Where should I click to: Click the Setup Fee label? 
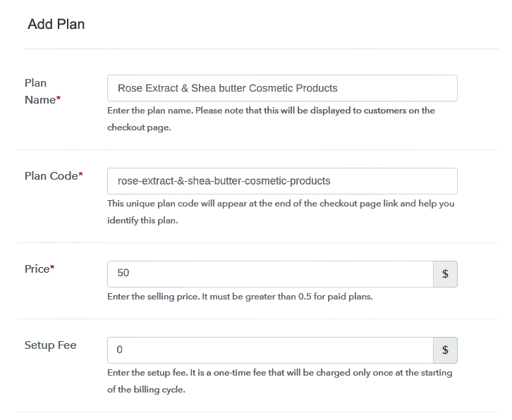coord(51,345)
